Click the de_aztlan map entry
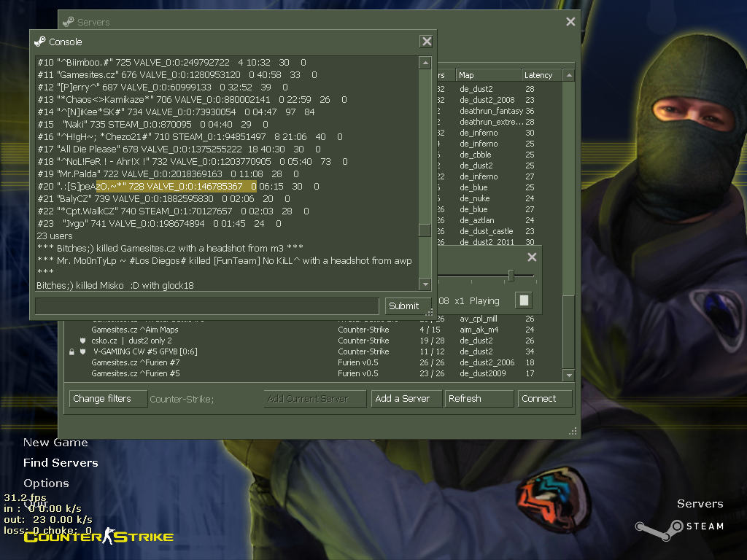747x560 pixels. point(477,220)
